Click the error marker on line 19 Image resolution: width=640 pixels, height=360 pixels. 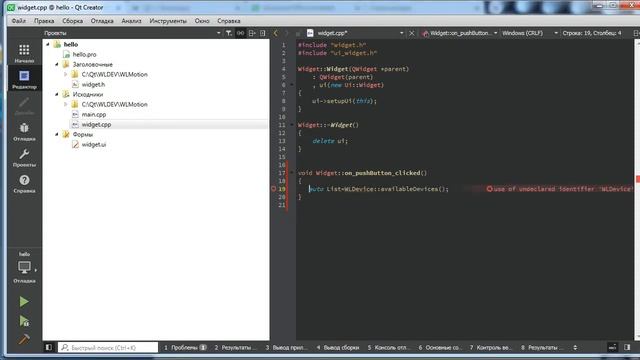coord(273,189)
